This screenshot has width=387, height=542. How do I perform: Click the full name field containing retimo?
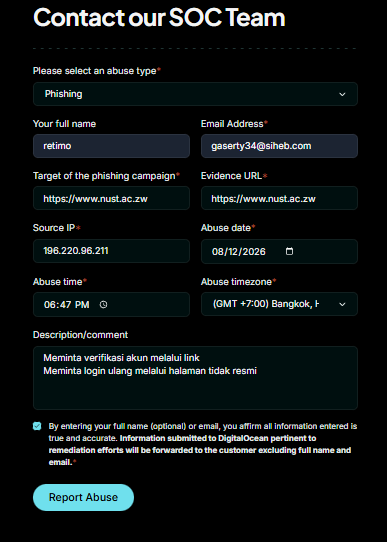[111, 146]
